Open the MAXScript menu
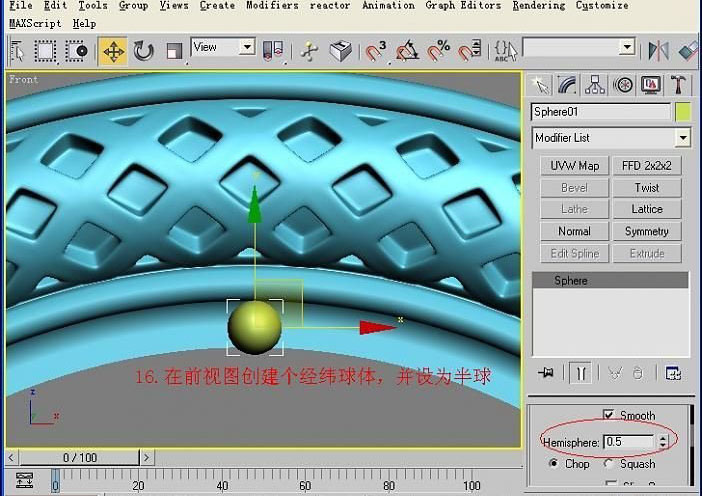 [35, 23]
